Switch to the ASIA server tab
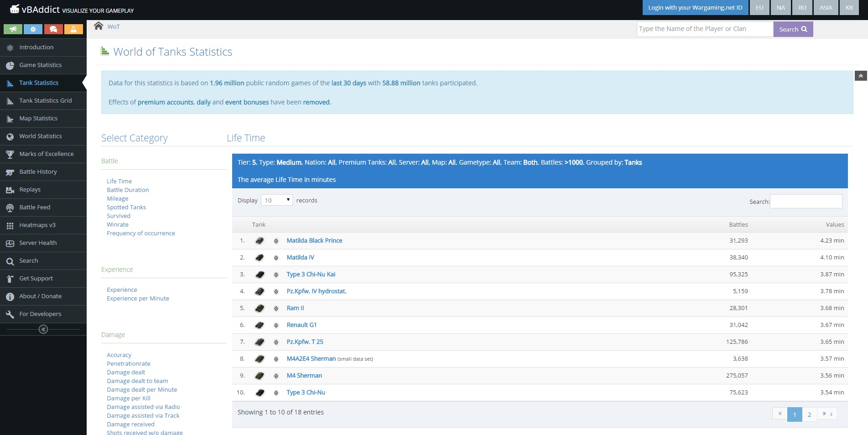Screen dimensions: 868x435 (826, 8)
